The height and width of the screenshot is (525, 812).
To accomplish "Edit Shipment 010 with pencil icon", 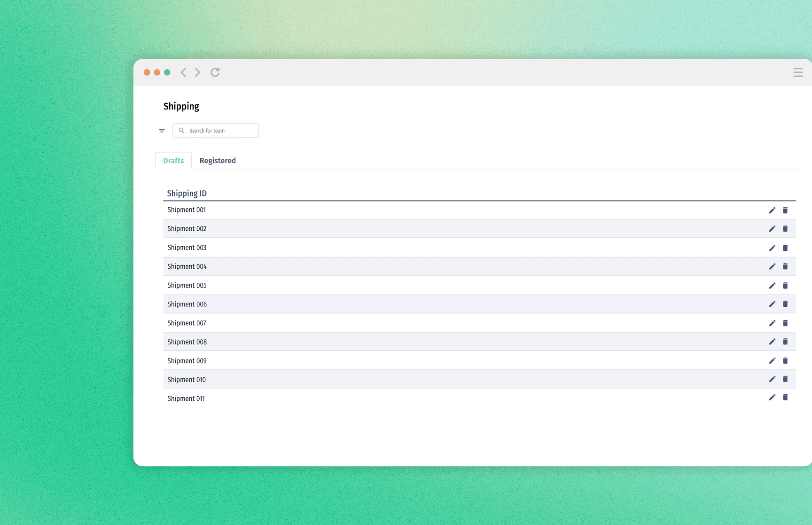I will point(772,379).
